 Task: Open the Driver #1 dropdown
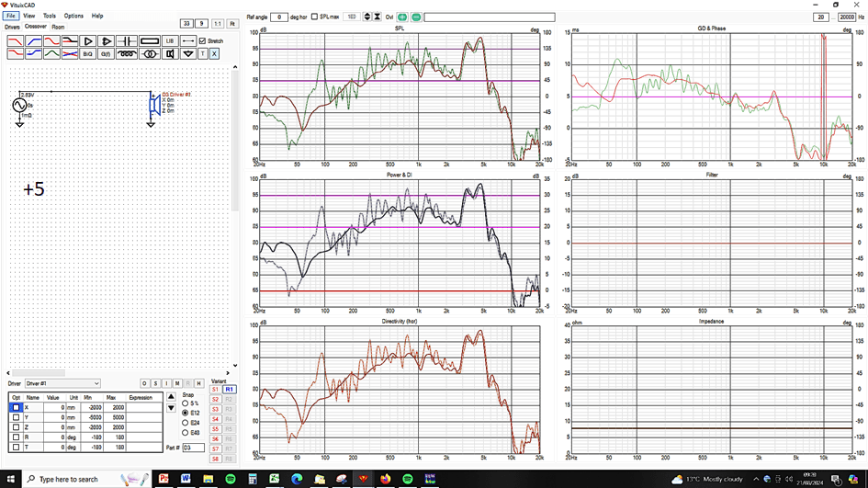(62, 383)
